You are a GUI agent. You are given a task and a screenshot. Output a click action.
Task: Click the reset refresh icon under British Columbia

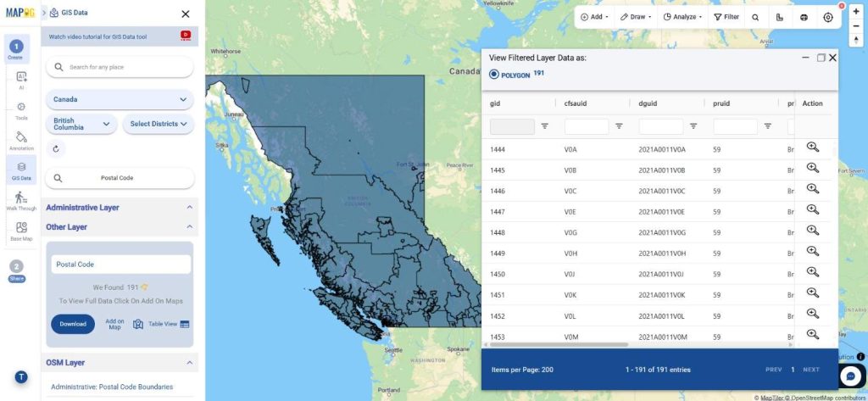[55, 149]
